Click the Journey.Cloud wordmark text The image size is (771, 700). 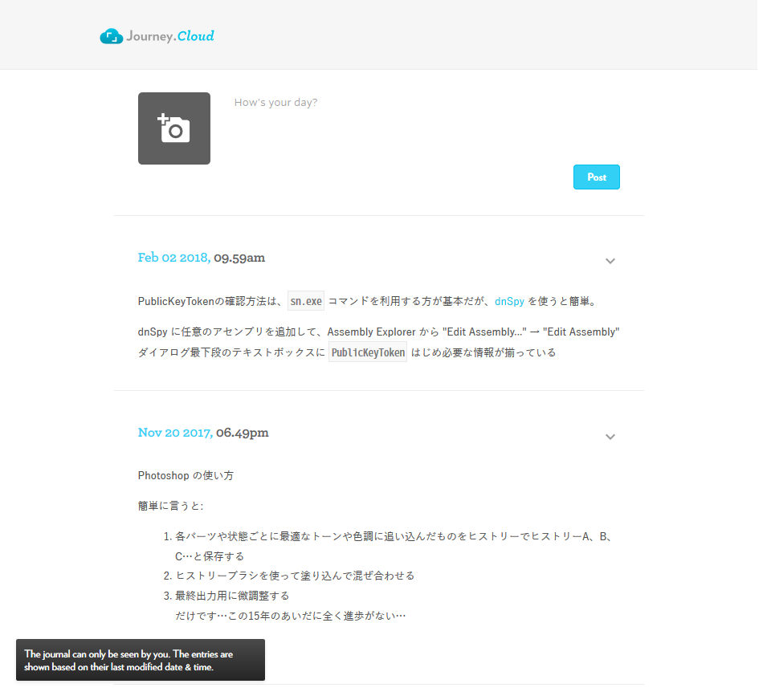[x=169, y=35]
